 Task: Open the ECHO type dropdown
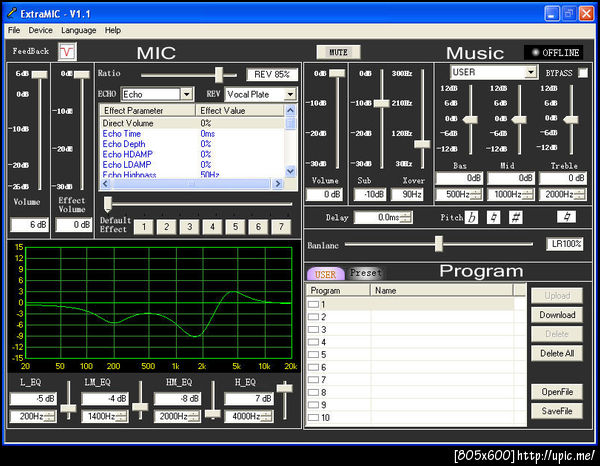[x=185, y=94]
